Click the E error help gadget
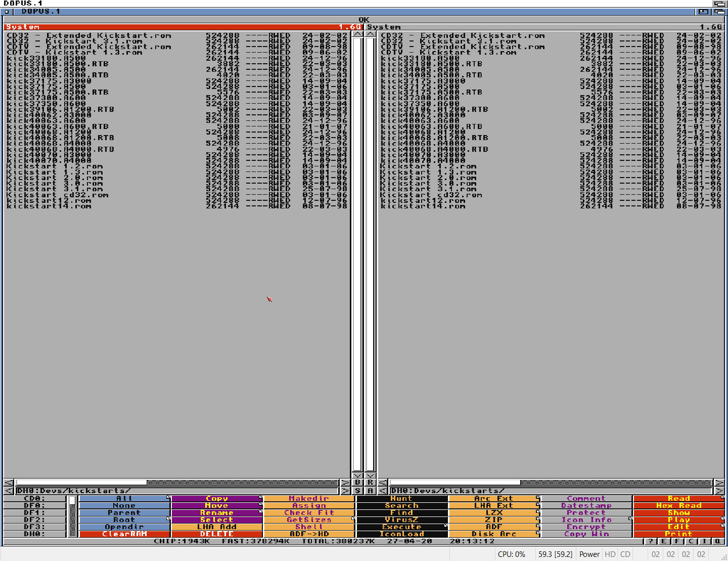The image size is (728, 561). tap(664, 541)
